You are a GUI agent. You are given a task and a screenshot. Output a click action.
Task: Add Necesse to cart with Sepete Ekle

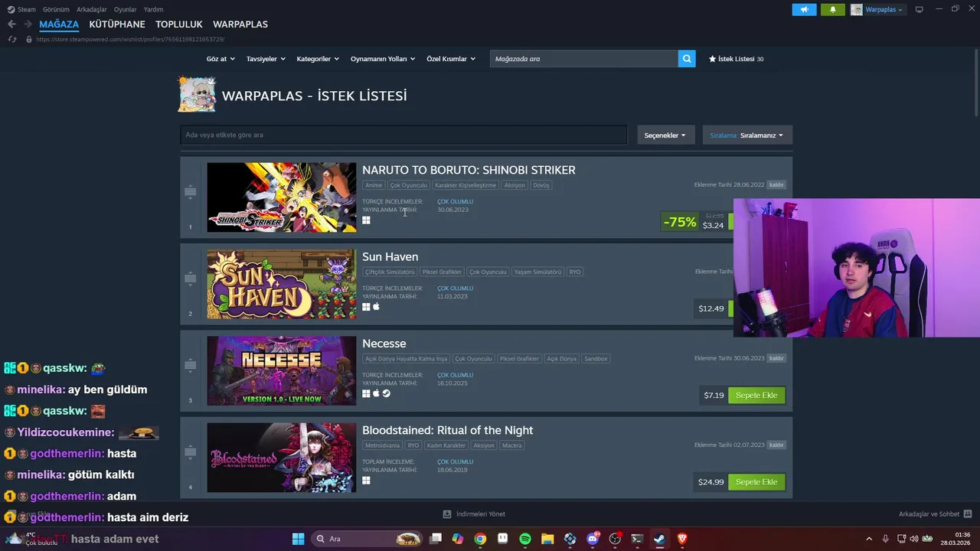tap(756, 396)
